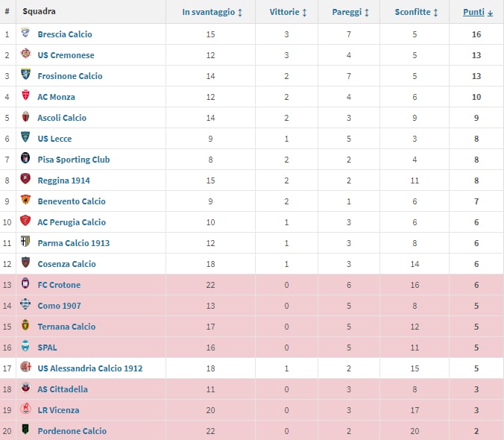The height and width of the screenshot is (440, 504).
Task: Click the Parma Calcio 1913 crest icon
Action: pyautogui.click(x=26, y=243)
